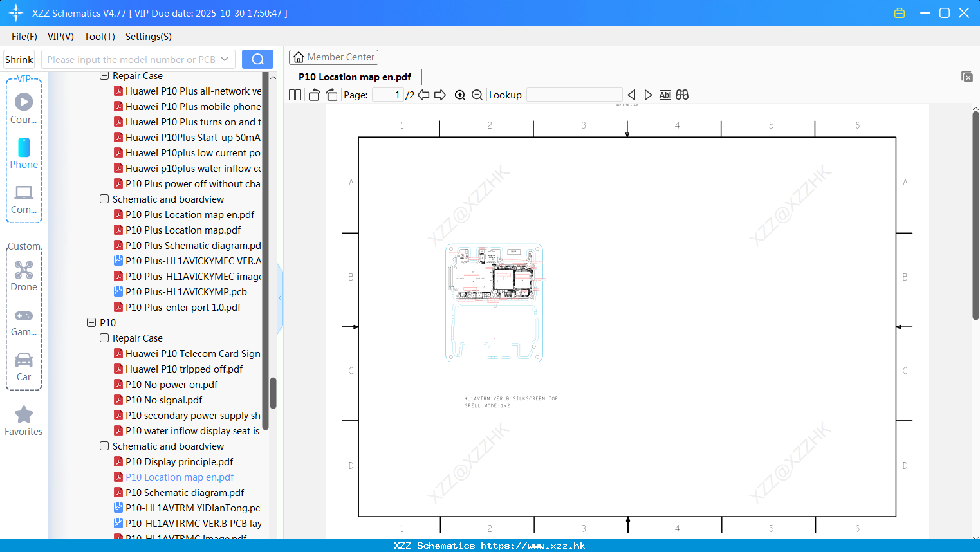
Task: Collapse the P10 Plus Schematic and boardview folder
Action: click(x=104, y=199)
